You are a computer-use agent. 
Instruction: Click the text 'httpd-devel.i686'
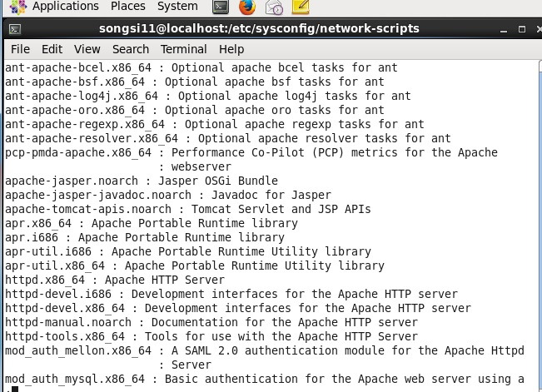coord(58,295)
